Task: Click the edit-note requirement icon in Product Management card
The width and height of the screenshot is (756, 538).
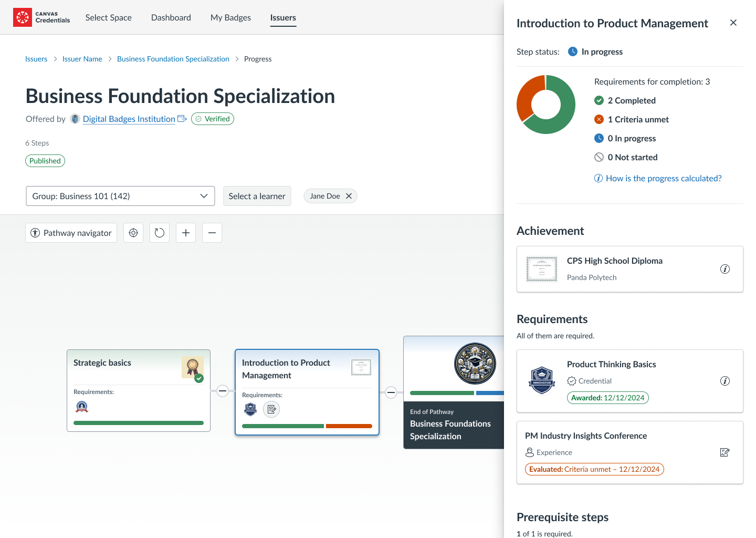Action: point(271,409)
